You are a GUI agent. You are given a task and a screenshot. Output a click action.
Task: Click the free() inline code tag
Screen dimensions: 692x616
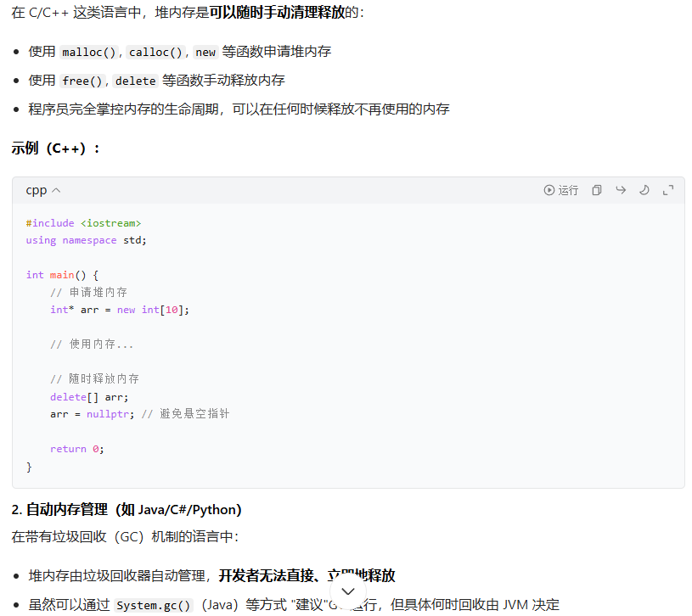83,81
